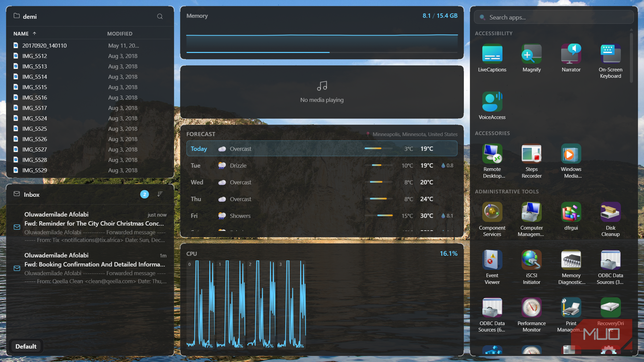This screenshot has width=644, height=362.
Task: Click the Search apps field
Action: (x=553, y=17)
